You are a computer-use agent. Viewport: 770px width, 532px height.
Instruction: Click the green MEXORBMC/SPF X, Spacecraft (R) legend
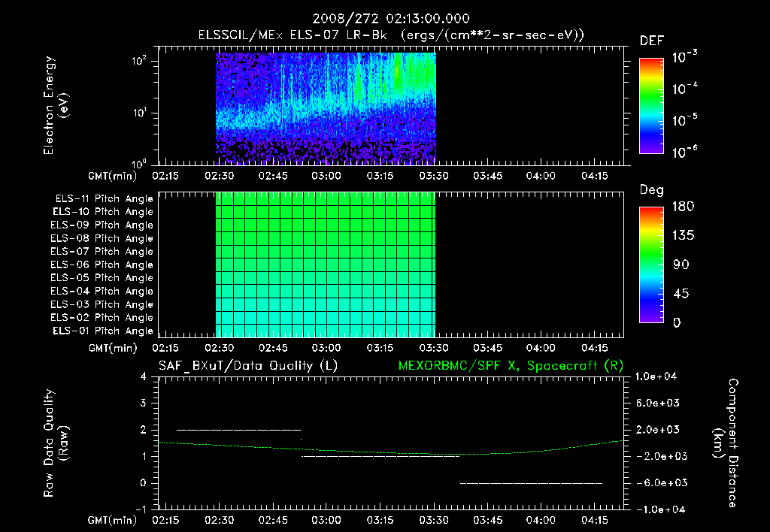coord(511,366)
